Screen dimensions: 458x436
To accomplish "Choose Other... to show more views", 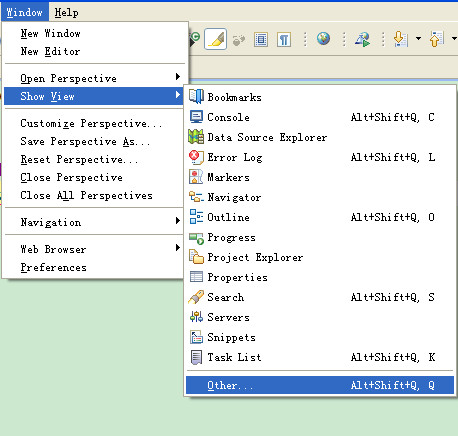I will click(x=320, y=385).
